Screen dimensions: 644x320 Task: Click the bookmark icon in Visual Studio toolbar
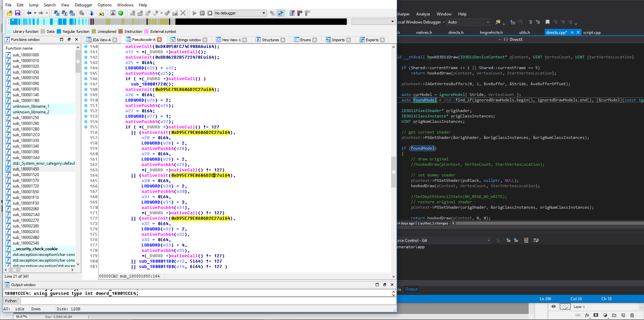coord(547,22)
